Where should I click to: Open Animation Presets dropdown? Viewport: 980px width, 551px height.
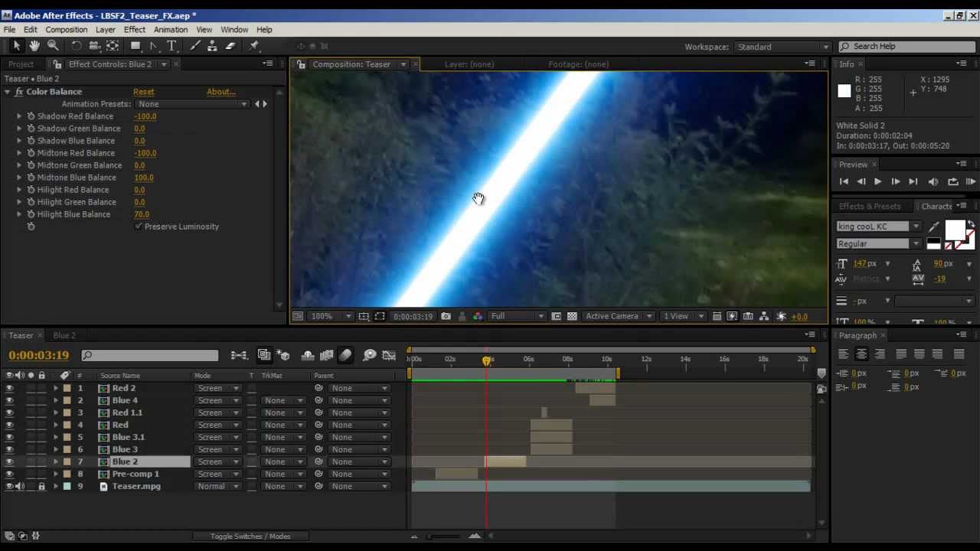point(193,104)
